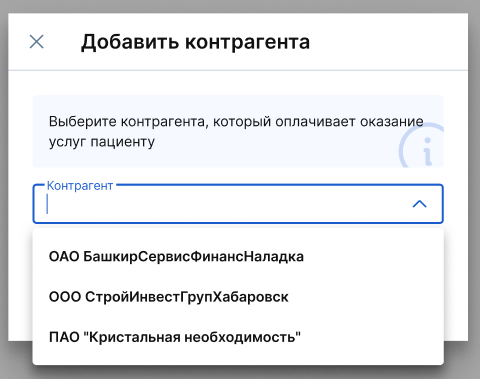Close the Добавить контрагента dialog
Image resolution: width=480 pixels, height=379 pixels.
click(x=37, y=42)
